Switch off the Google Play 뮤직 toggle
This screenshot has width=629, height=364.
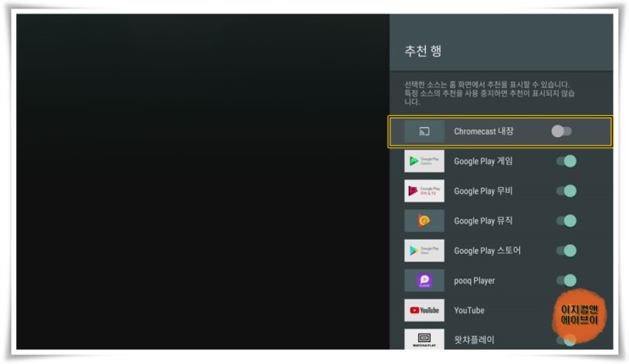[566, 221]
